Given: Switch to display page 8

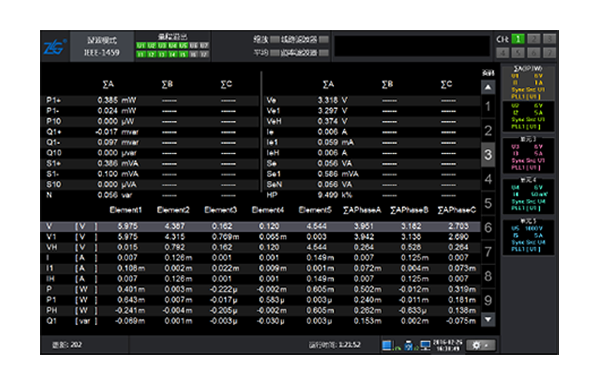Looking at the screenshot, I should (488, 276).
